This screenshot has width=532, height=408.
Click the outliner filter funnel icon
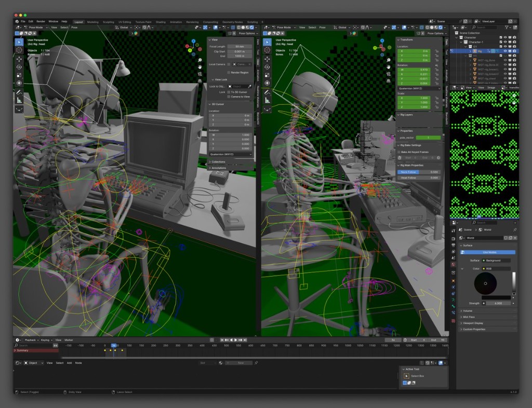507,27
